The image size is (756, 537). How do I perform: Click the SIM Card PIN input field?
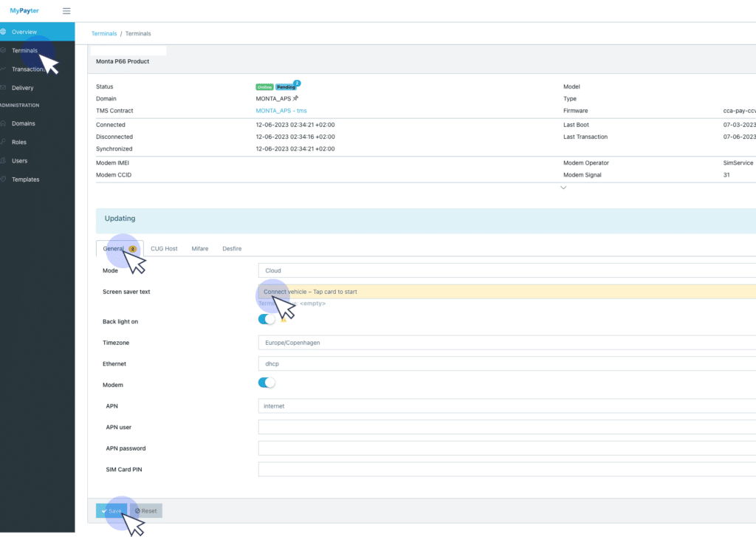506,470
